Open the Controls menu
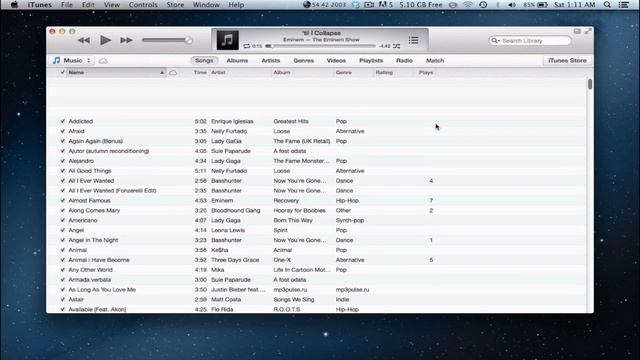Screen dimensions: 640x360 tap(143, 5)
